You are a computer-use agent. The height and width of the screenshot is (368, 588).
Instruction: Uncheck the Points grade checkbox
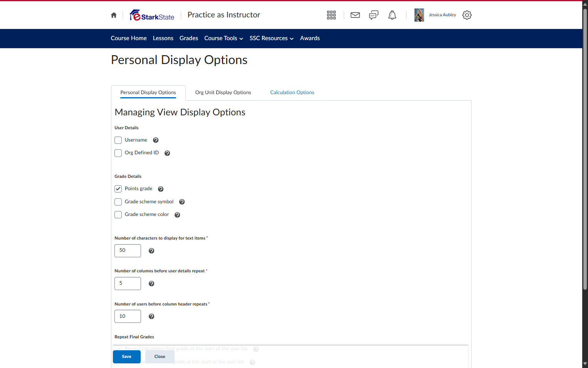coord(118,189)
